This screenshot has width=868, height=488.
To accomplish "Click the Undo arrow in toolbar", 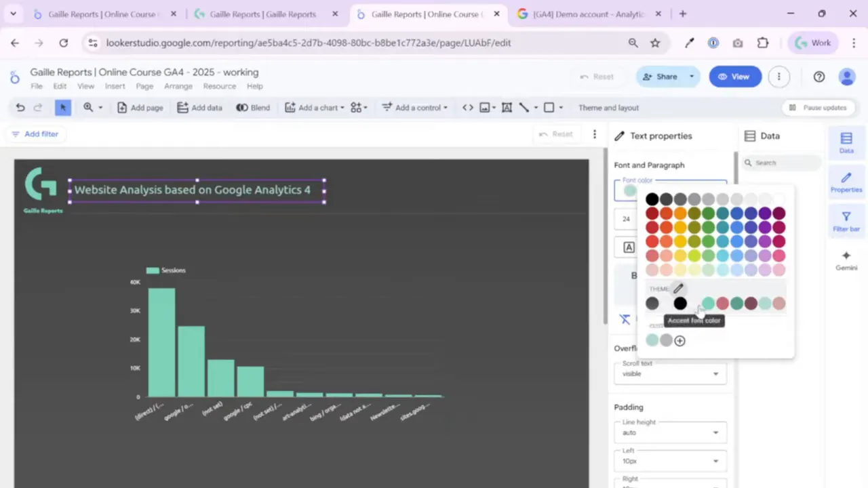I will [20, 108].
